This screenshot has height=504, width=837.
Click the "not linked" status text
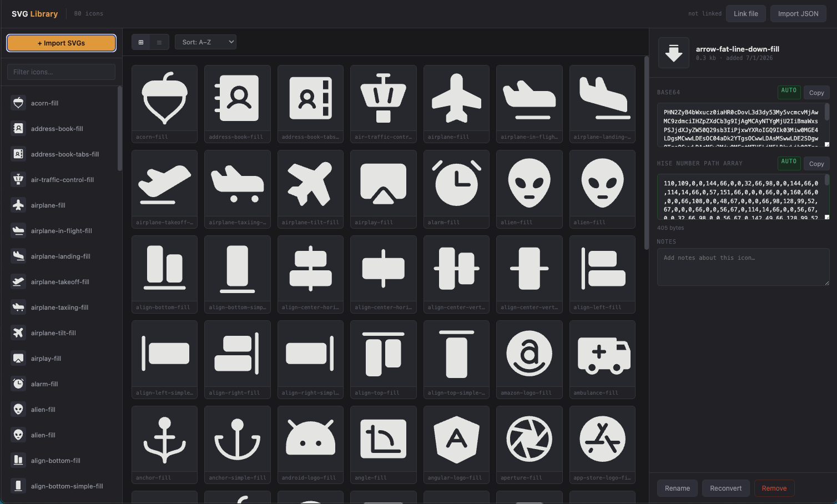[705, 14]
